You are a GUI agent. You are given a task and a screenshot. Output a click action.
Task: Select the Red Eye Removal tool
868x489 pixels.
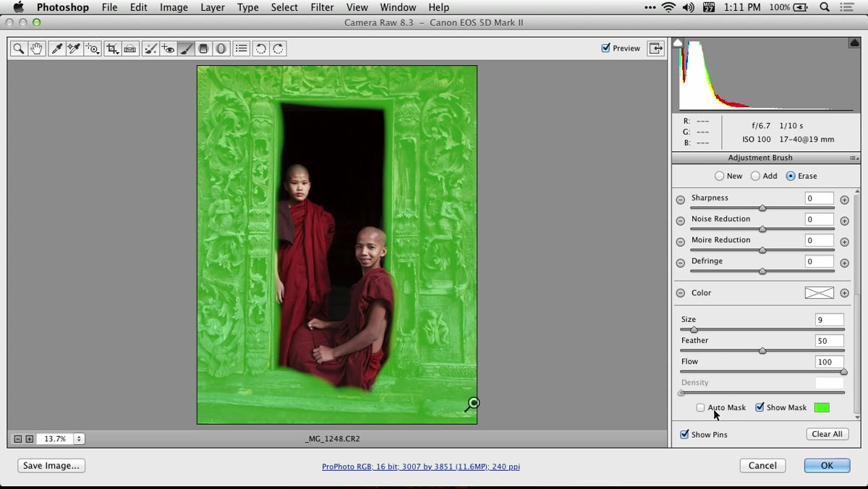(x=168, y=48)
